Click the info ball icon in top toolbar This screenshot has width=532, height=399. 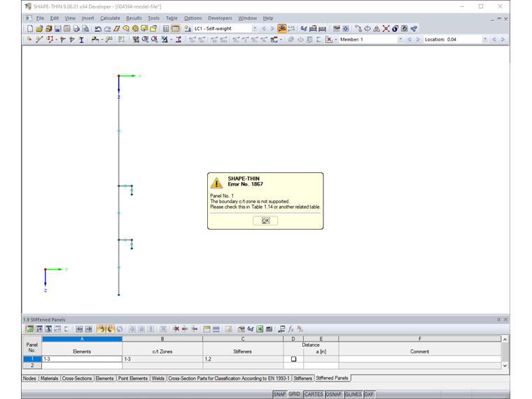[x=395, y=29]
